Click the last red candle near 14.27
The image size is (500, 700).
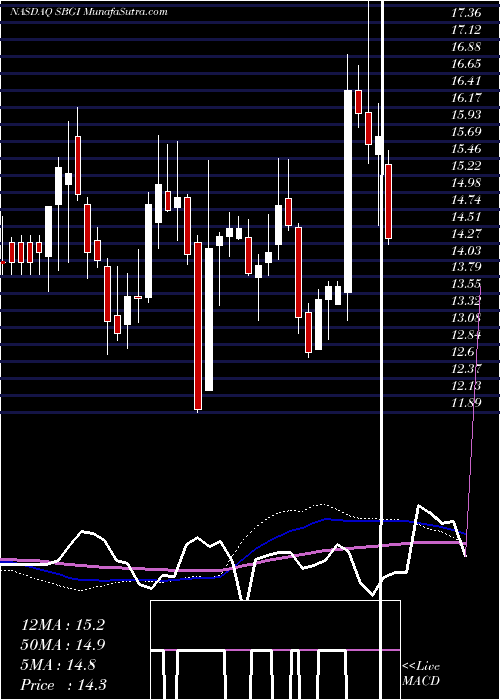(388, 201)
